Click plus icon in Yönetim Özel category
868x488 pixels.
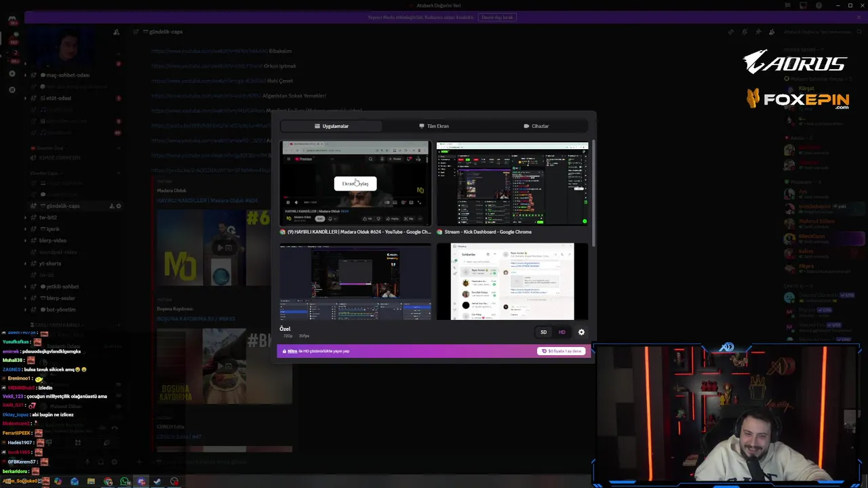119,148
